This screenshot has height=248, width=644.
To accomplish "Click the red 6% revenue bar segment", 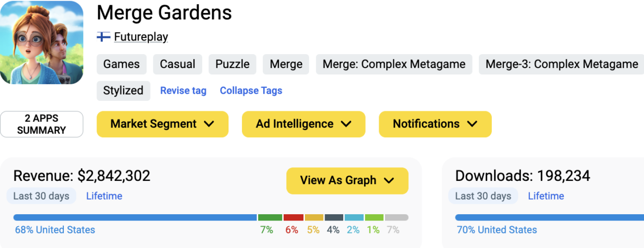I will pyautogui.click(x=293, y=217).
